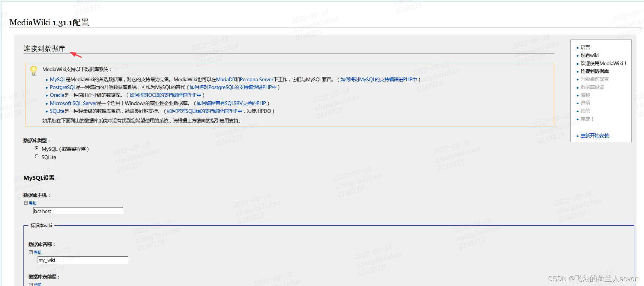Open the PostgreSQL link in the database list
644x286 pixels.
click(x=63, y=87)
